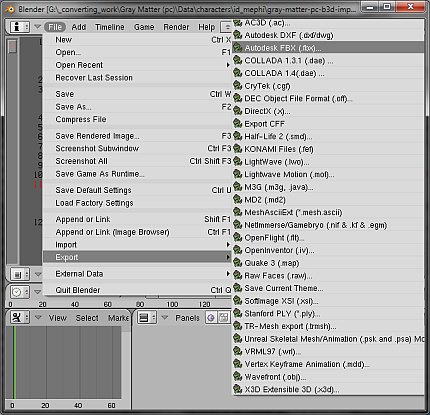Click the green current frame line in the timeline
430x415 pixels.
click(14, 362)
